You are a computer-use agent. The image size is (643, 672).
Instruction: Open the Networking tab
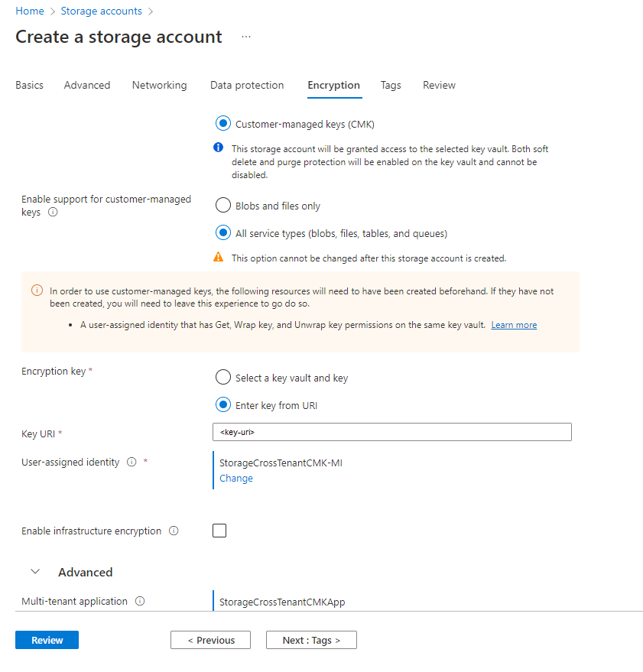pyautogui.click(x=159, y=85)
